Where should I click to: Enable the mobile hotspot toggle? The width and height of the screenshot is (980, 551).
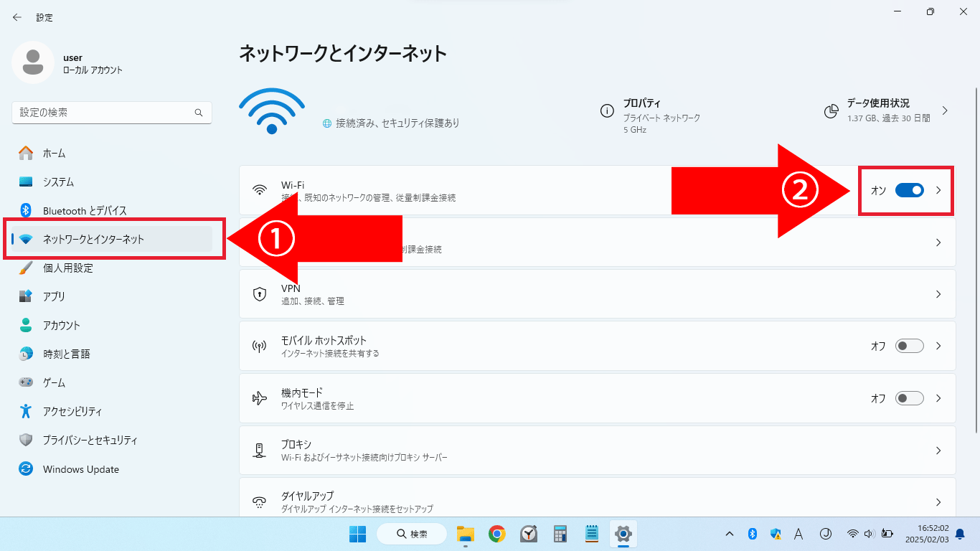coord(909,346)
